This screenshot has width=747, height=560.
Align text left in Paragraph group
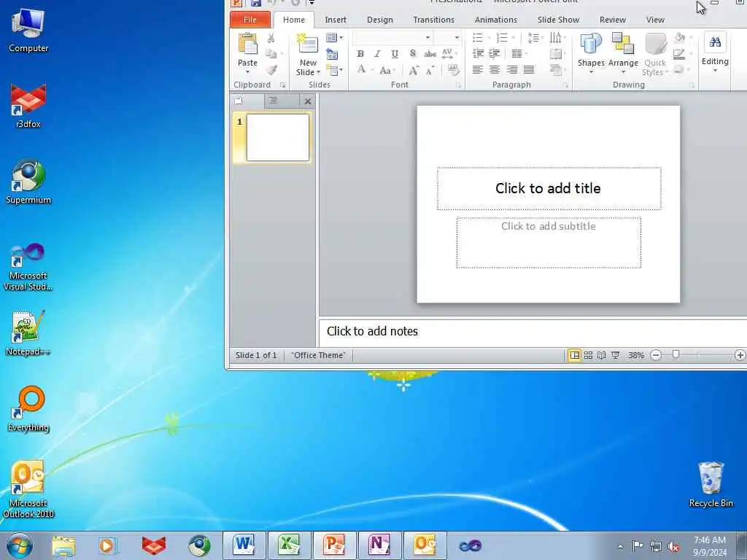point(477,70)
